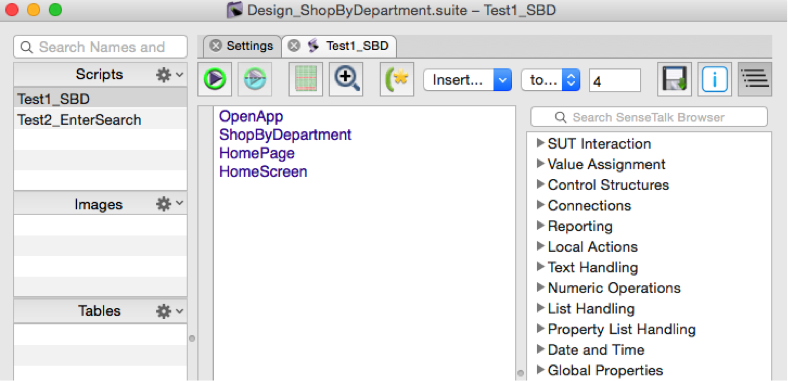The width and height of the screenshot is (788, 381).
Task: Click the magnifier zoom-in toolbar icon
Action: click(x=346, y=79)
